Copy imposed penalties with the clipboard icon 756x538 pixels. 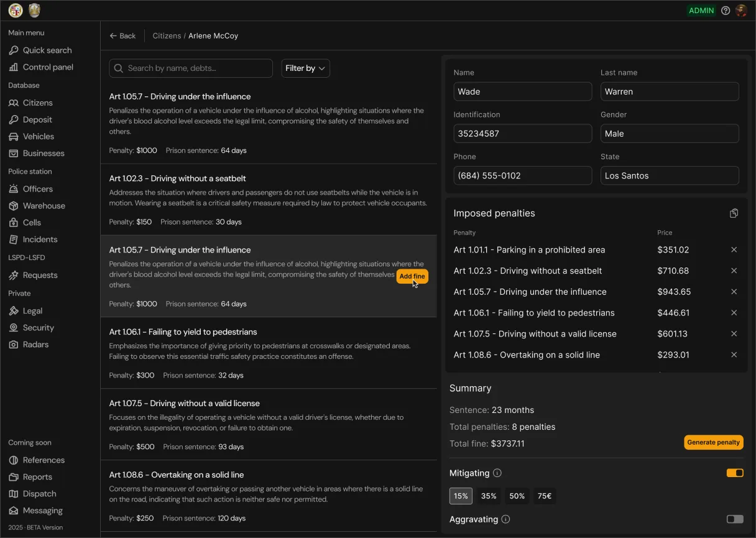[734, 213]
